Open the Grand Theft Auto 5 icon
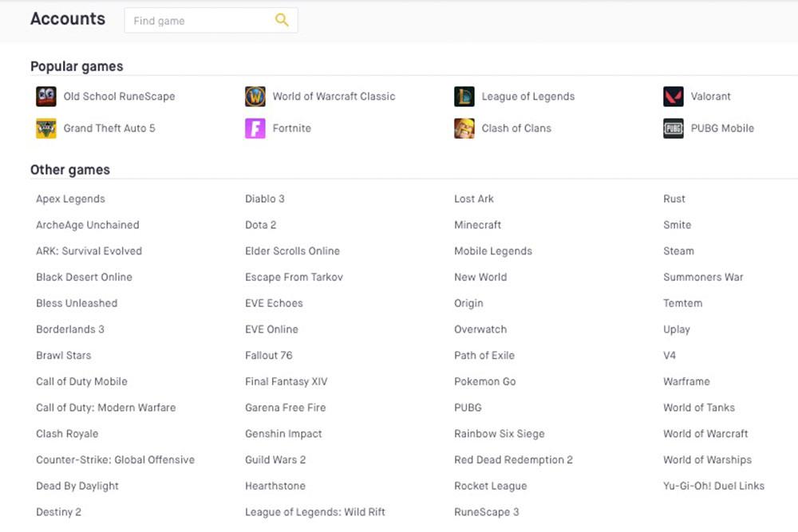Screen dimensions: 798x532 point(46,128)
